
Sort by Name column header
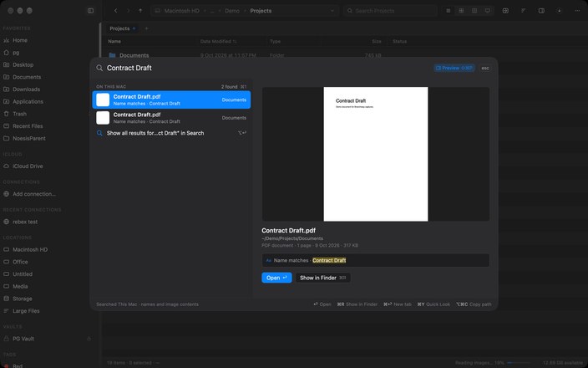tap(114, 41)
